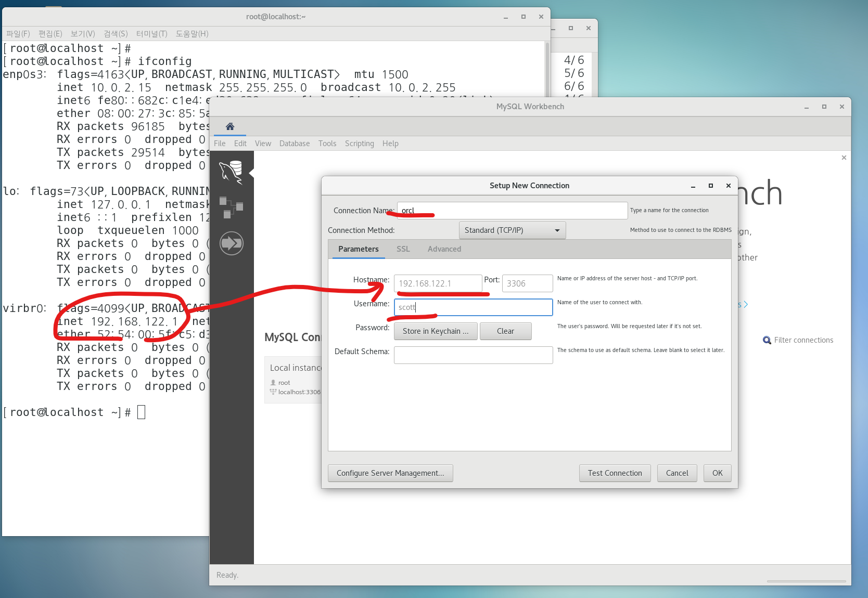Screen dimensions: 868x598
Task: Open the Help menu in MySQL Workbench
Action: point(390,144)
